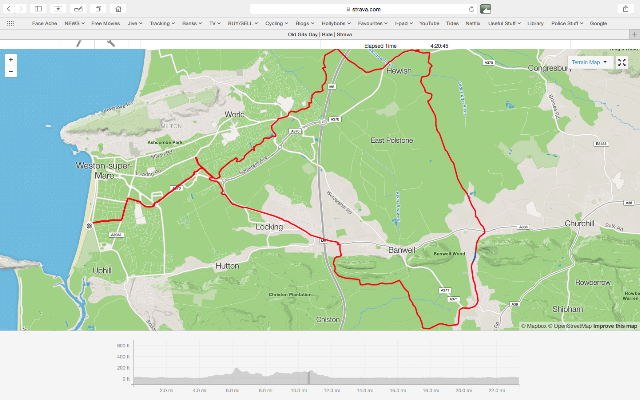640x400 pixels.
Task: Expand the Cycling bookmarks folder
Action: 276,23
